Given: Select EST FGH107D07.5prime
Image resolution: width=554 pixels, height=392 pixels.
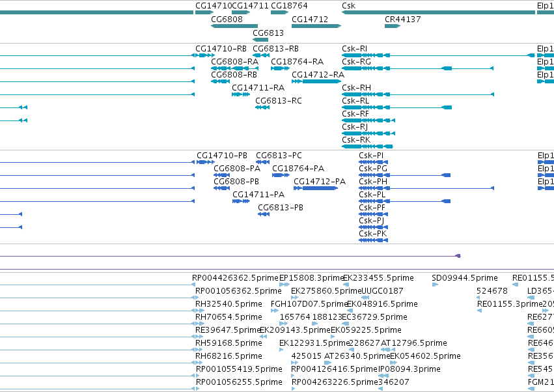Looking at the screenshot, I should 309,304.
